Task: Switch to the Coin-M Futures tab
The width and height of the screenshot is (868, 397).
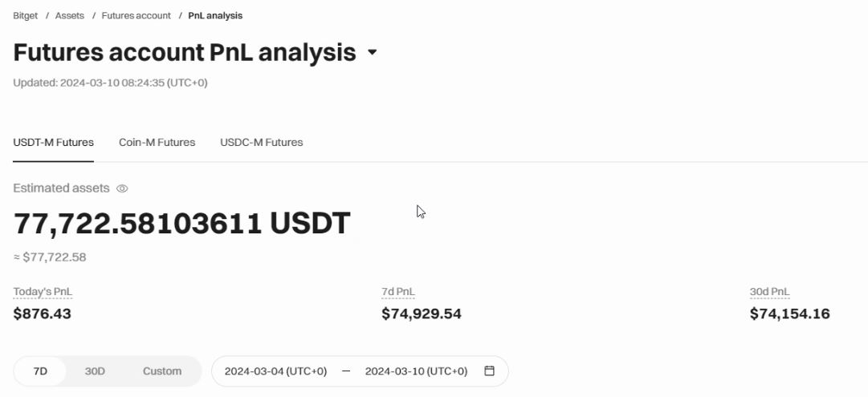Action: coord(157,143)
